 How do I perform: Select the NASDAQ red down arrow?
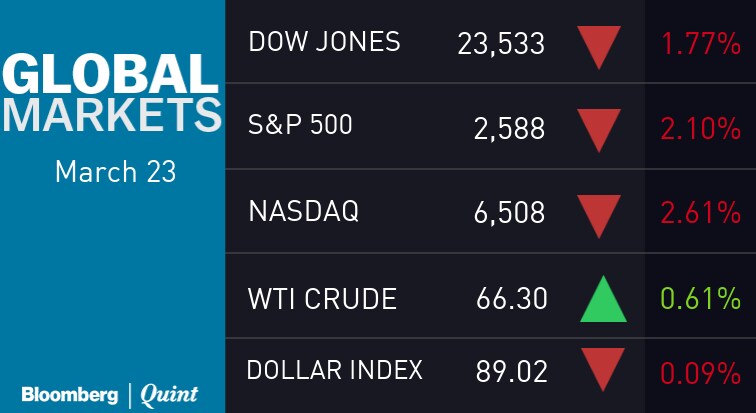(x=600, y=215)
